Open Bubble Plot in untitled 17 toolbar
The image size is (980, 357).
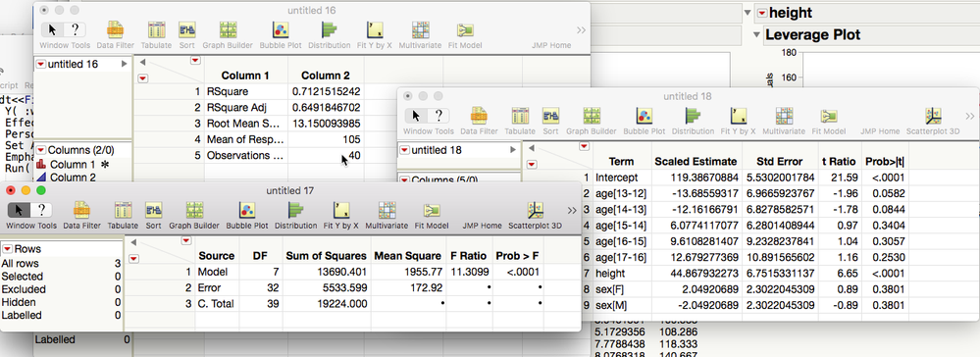pyautogui.click(x=247, y=210)
